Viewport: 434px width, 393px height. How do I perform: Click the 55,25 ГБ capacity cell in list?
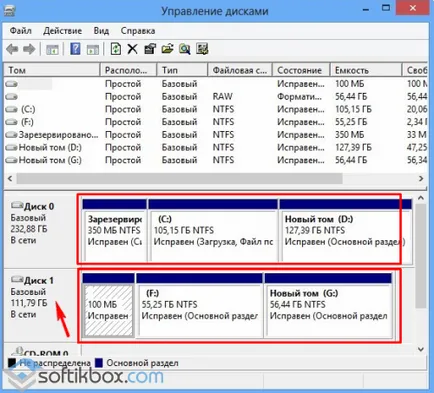point(351,122)
